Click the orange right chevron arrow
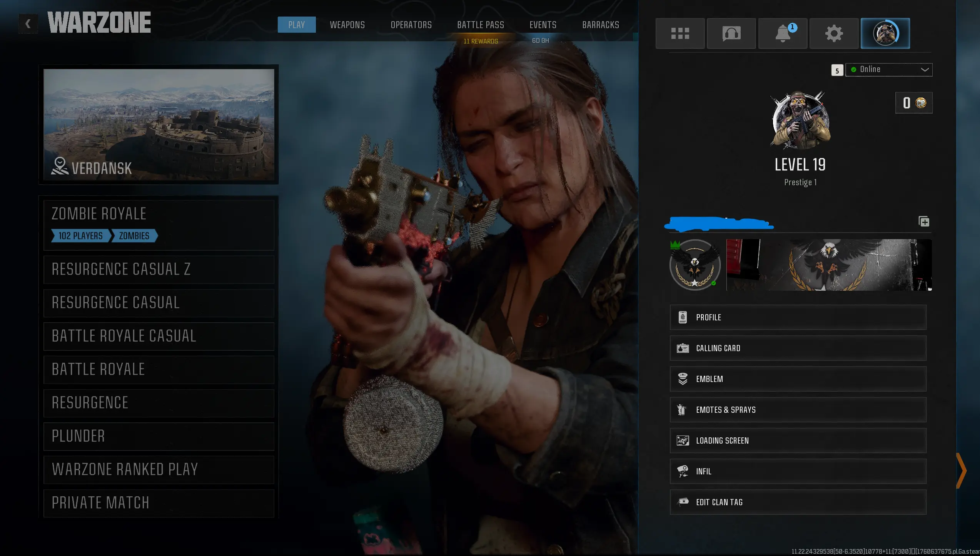Screen dimensions: 980x556 pos(962,471)
